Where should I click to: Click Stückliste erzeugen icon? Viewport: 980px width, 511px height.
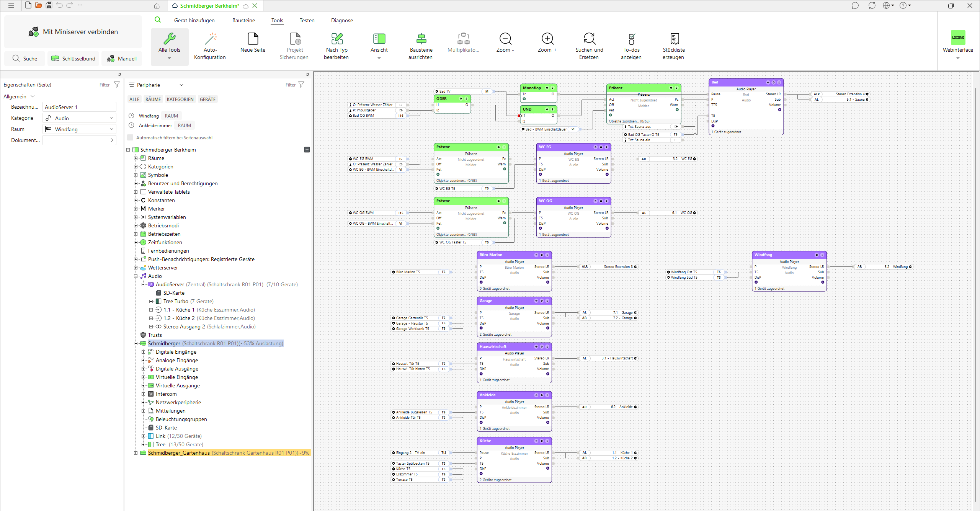(674, 39)
